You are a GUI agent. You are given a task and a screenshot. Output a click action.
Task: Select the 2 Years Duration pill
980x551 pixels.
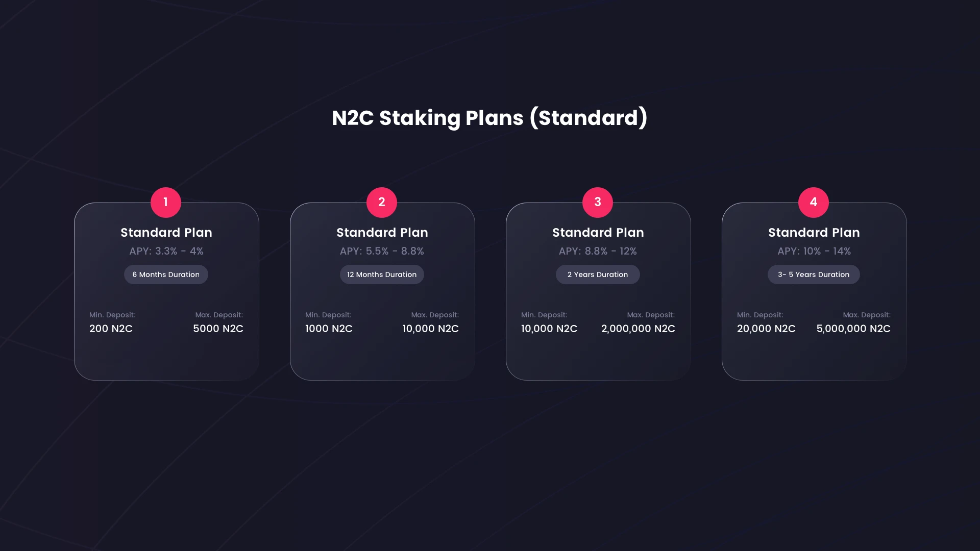598,274
